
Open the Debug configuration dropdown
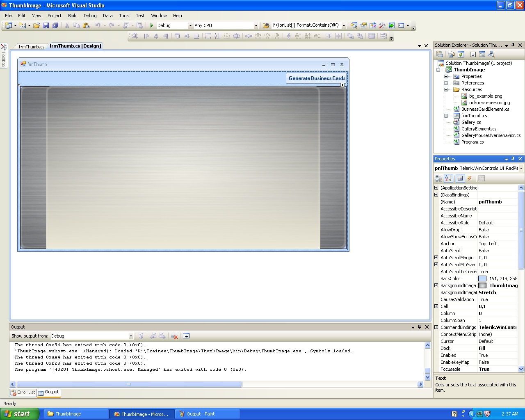(190, 25)
